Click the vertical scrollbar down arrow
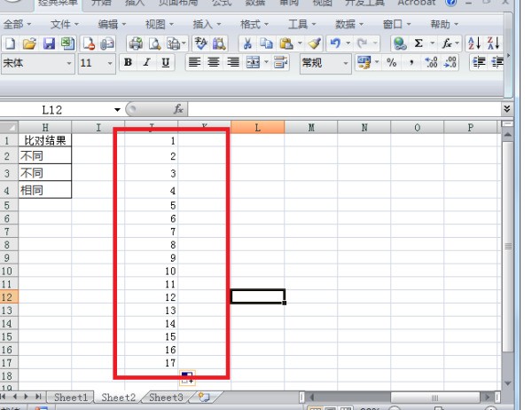 [x=507, y=383]
